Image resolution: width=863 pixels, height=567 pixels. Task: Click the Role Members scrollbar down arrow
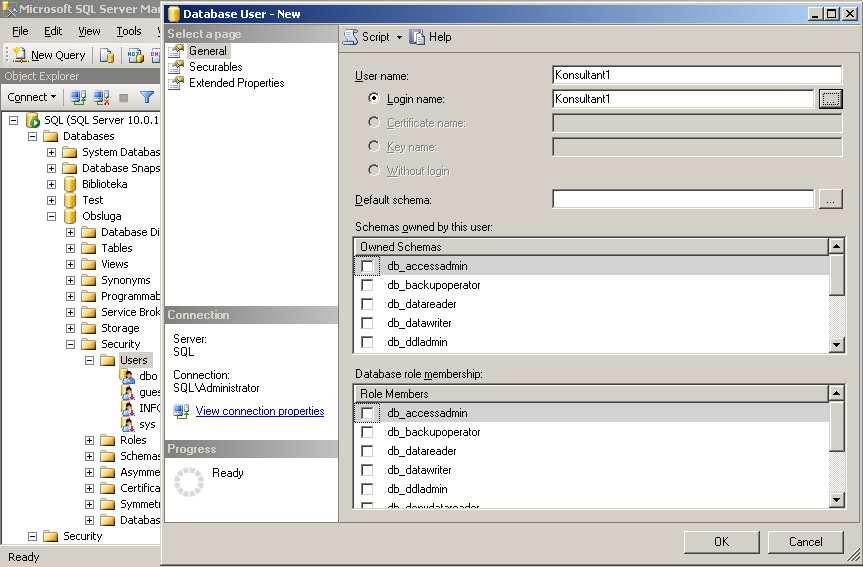[837, 500]
